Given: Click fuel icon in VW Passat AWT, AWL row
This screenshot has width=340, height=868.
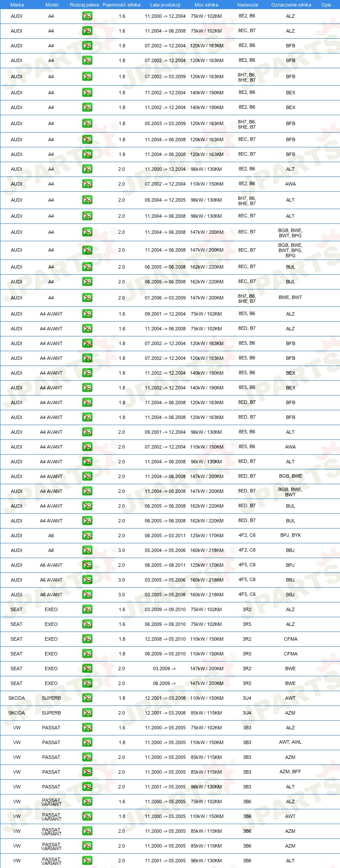Looking at the screenshot, I should coord(87,742).
